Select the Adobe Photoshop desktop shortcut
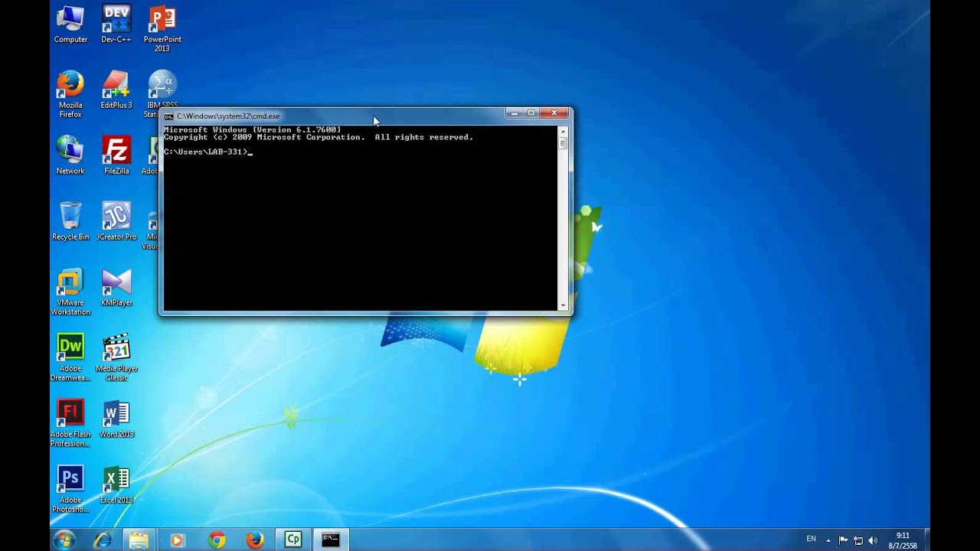980x551 pixels. [70, 490]
